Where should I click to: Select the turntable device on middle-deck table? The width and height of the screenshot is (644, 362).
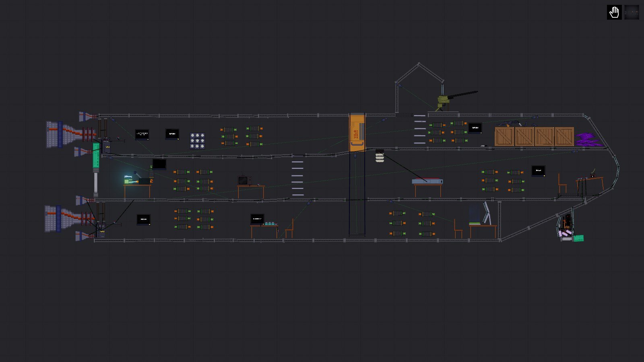(427, 182)
